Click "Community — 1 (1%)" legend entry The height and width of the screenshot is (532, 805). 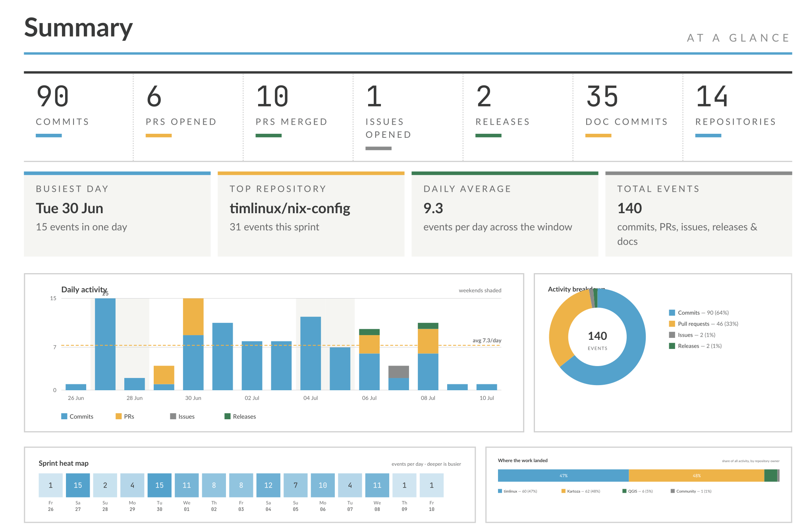coord(691,492)
